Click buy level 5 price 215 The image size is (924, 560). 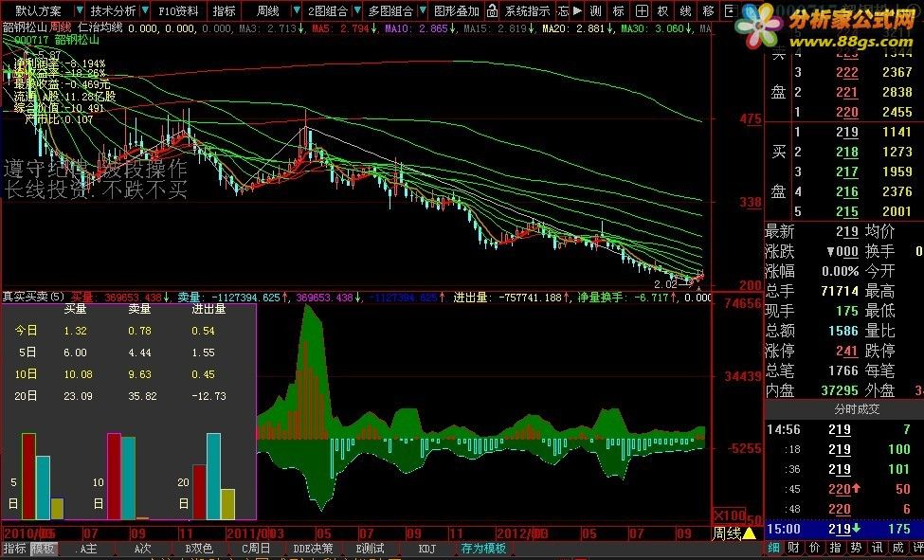click(x=847, y=211)
